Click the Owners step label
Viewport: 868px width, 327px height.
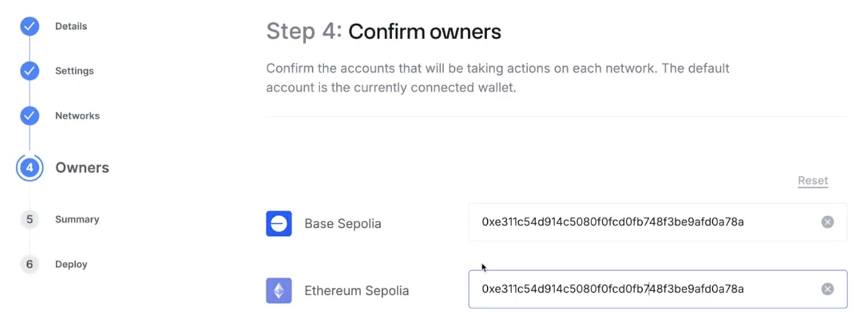pos(82,167)
